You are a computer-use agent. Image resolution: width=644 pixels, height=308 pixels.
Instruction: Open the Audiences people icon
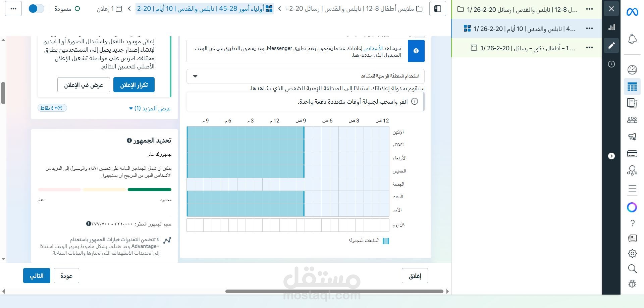632,120
